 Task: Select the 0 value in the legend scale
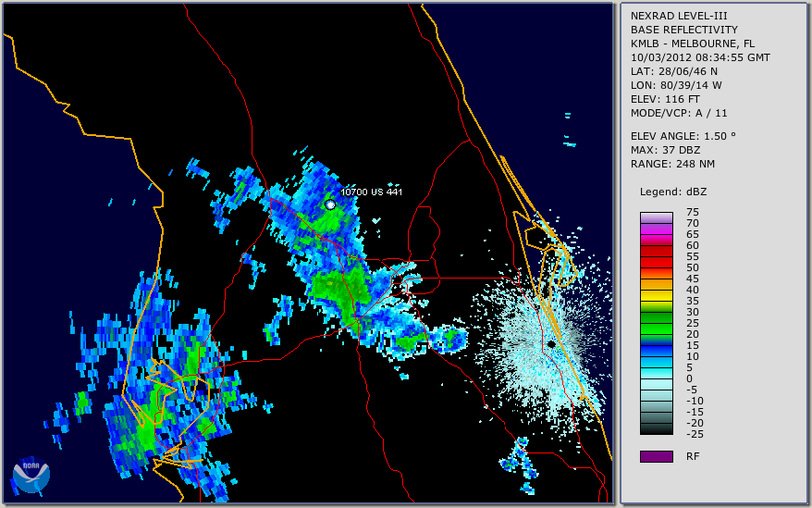pyautogui.click(x=689, y=379)
